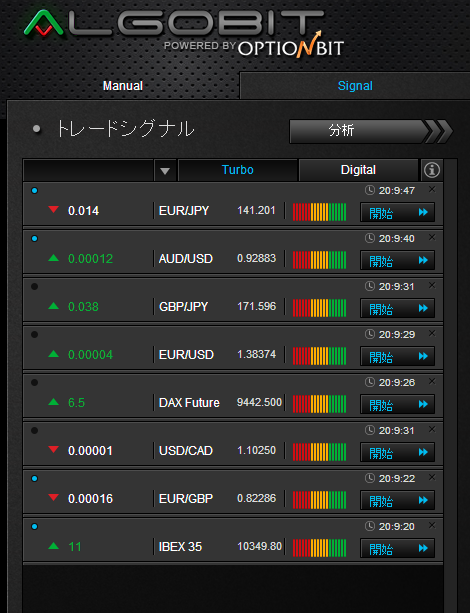Toggle the EUR/JPY status dot
470x613 pixels.
[34, 191]
